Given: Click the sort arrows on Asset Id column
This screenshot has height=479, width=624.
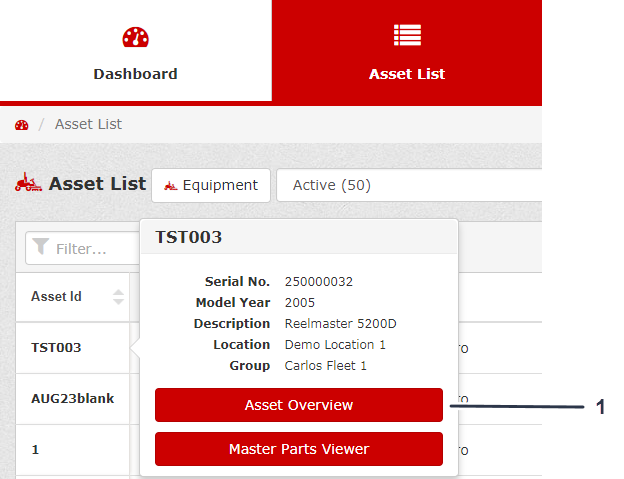Looking at the screenshot, I should coord(118,297).
